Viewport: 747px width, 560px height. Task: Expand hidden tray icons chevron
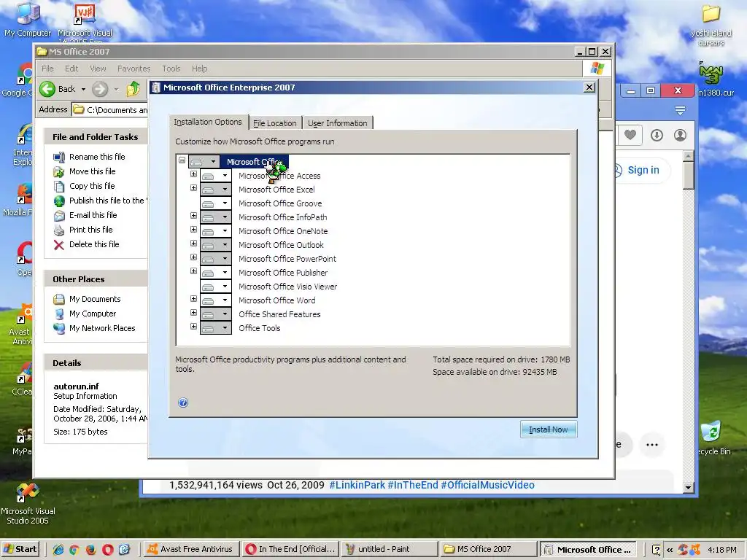[x=670, y=550]
